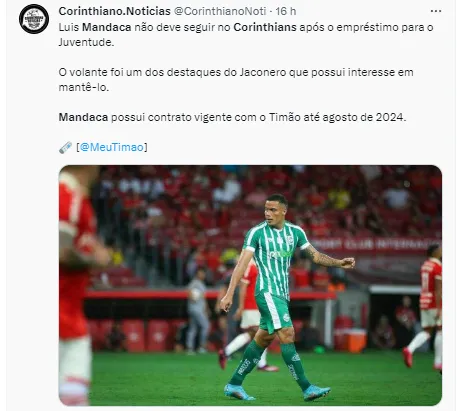Open the @CorinthianoNoti handle link
The height and width of the screenshot is (411, 457).
point(220,11)
